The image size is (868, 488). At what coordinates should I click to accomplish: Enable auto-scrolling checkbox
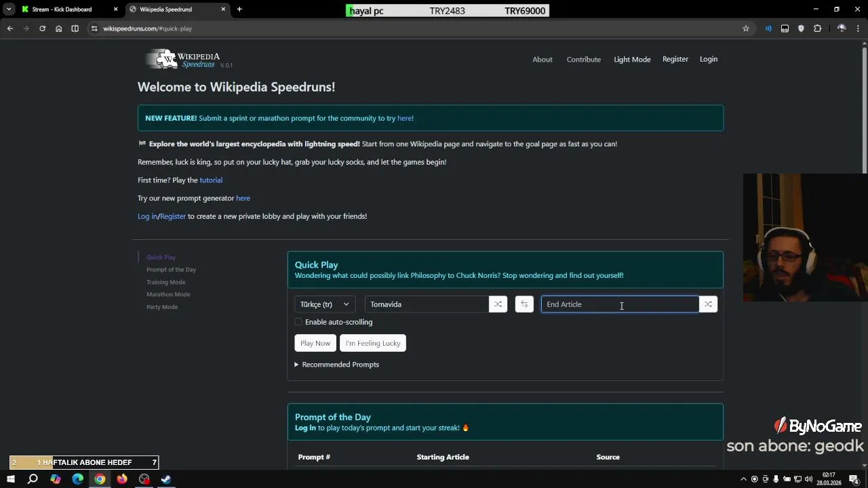(298, 322)
